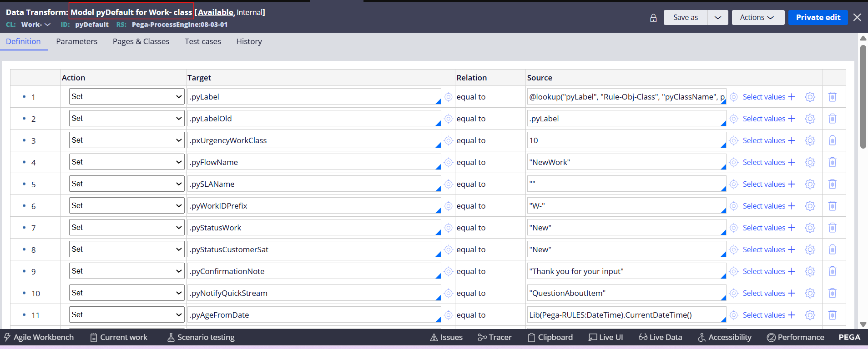
Task: Delete the pyStatusWork row with the trash icon
Action: [x=832, y=228]
